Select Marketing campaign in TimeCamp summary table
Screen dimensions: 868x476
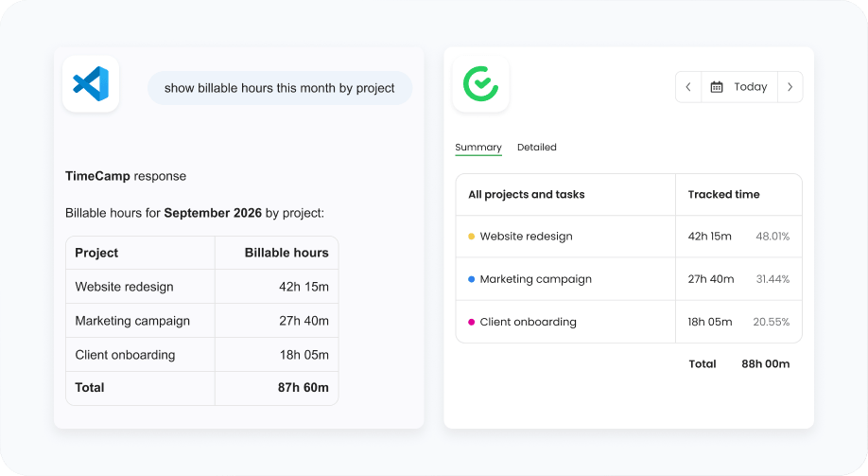pos(535,279)
